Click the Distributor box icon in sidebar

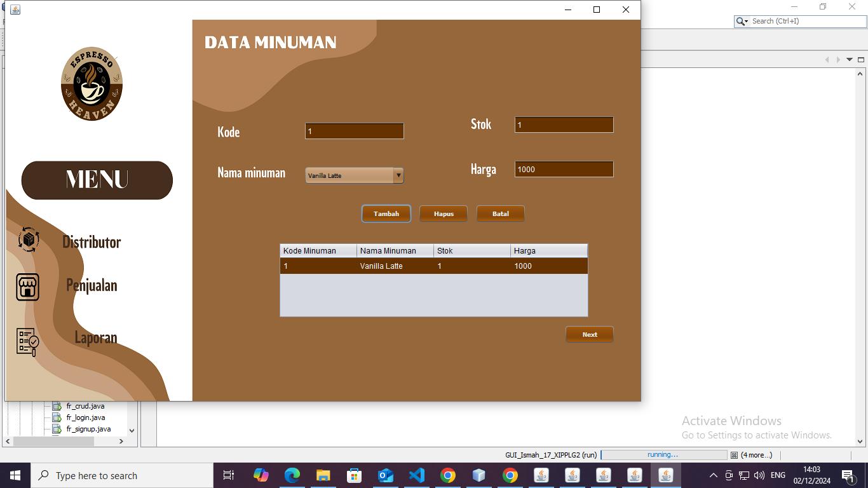coord(29,240)
